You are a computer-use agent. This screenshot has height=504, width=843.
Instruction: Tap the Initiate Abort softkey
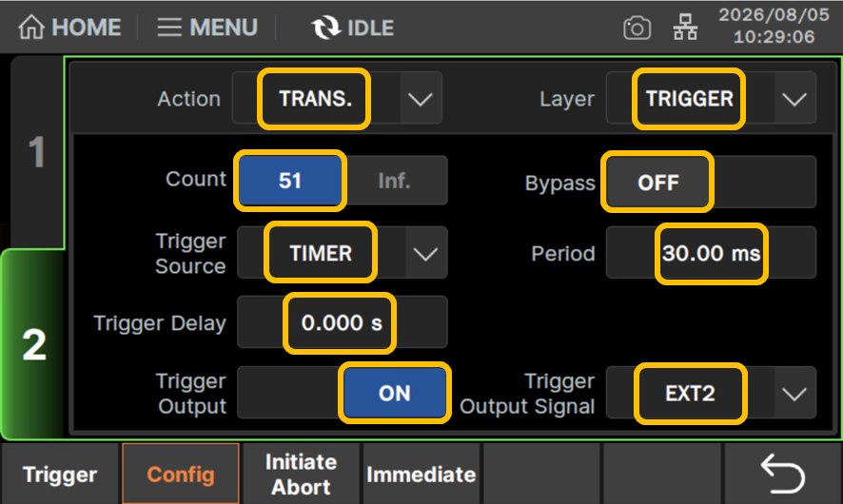[301, 474]
